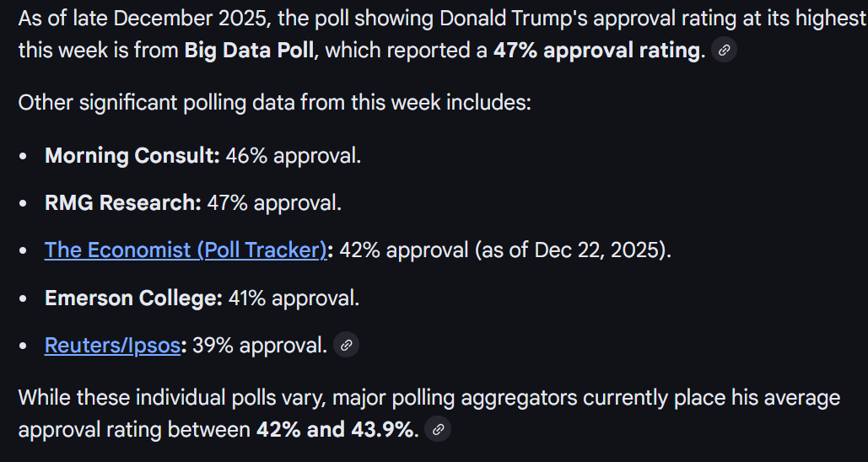Click the source link icon after "42% and 43.9%"

pyautogui.click(x=437, y=429)
